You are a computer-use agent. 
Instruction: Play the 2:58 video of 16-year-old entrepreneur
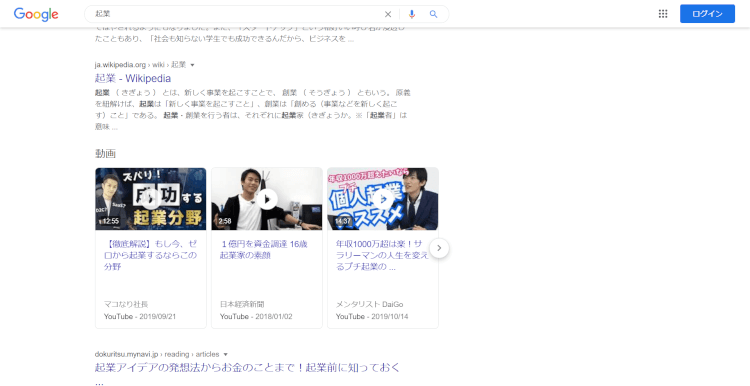267,199
